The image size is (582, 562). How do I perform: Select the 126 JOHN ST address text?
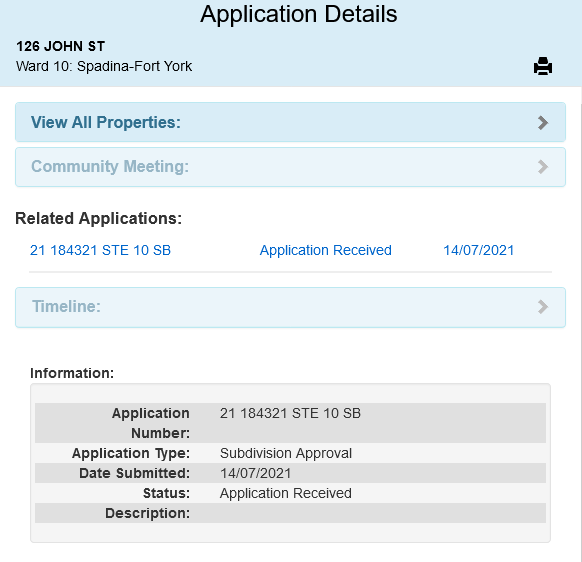[61, 46]
